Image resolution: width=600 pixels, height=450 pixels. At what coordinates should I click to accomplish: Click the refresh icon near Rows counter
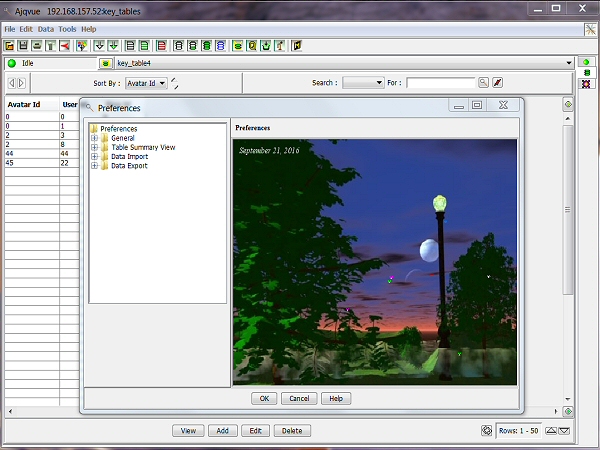coord(487,431)
